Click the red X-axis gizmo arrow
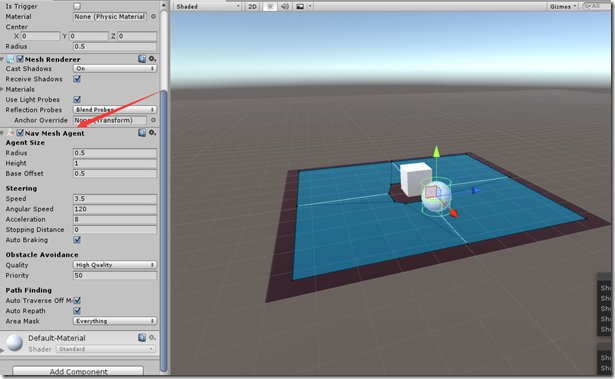The image size is (615, 379). [453, 213]
